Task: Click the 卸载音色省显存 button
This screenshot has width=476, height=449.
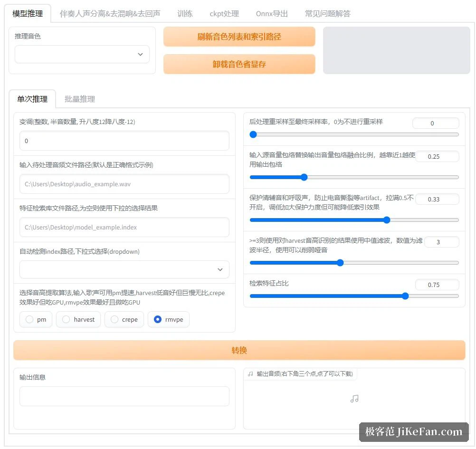Action: [x=239, y=64]
